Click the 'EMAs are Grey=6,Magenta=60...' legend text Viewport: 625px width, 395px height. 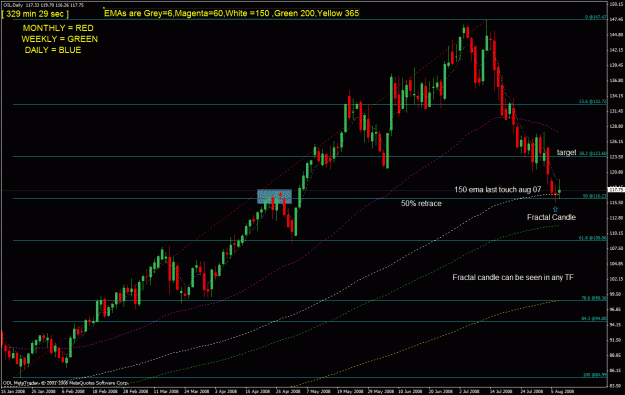pos(232,13)
